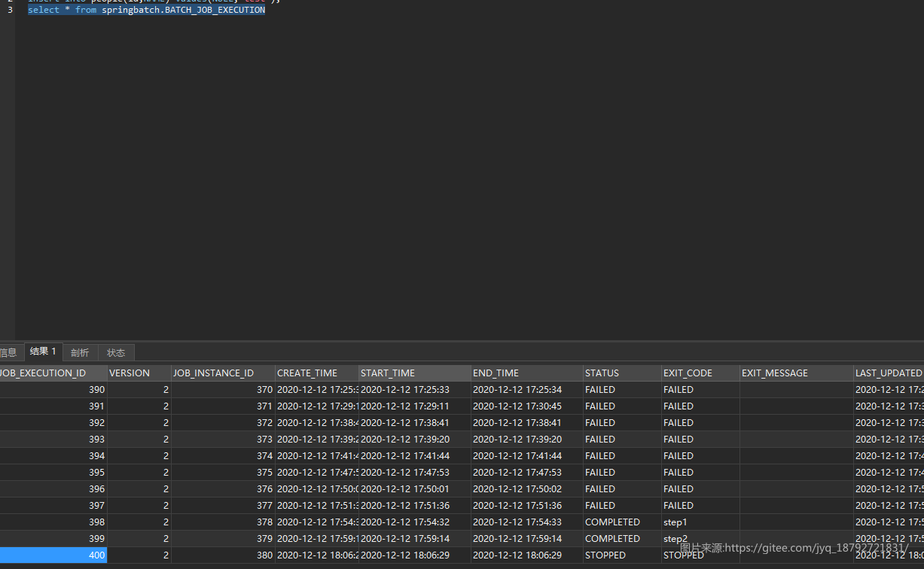Select the COMPLETED status in row 399
Screen dimensions: 924x569
tap(622, 539)
